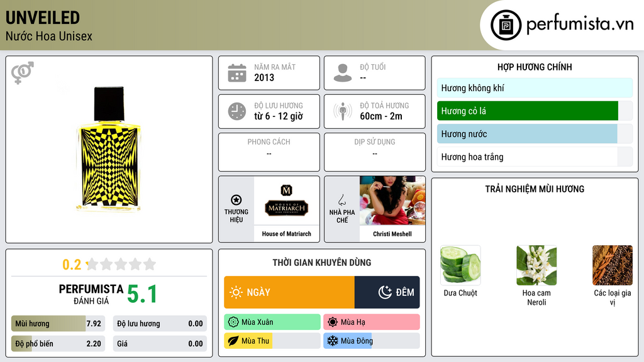
Task: Click the Độ tuổi age label
Action: pos(373,67)
